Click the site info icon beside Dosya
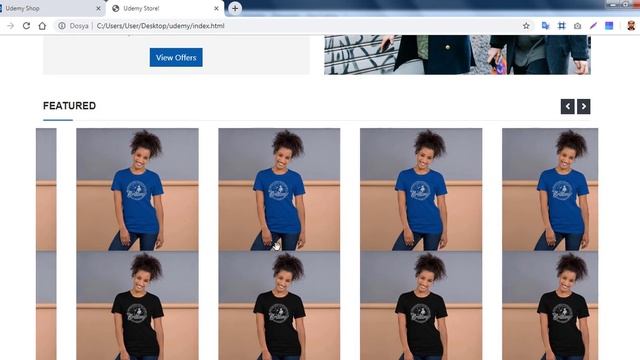This screenshot has width=640, height=360. coord(62,26)
